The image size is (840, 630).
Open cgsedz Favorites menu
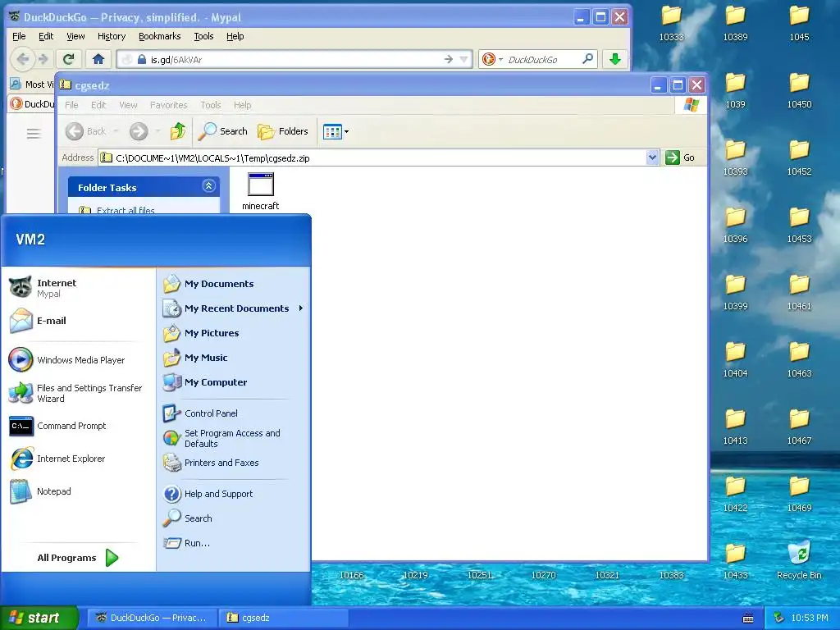click(168, 105)
